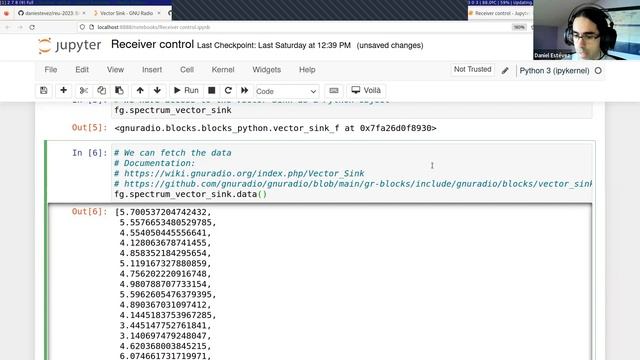Open the View menu
Viewport: 640px width, 360px height.
click(116, 70)
